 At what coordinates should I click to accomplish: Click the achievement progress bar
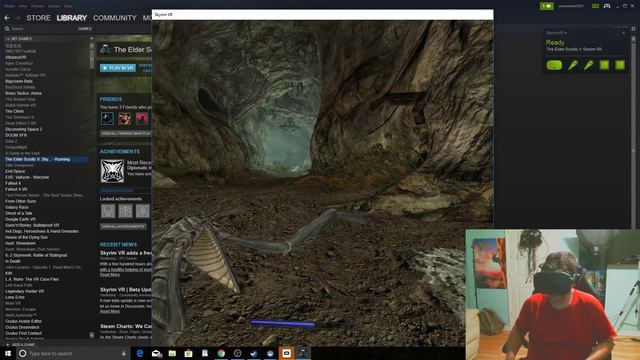126,190
